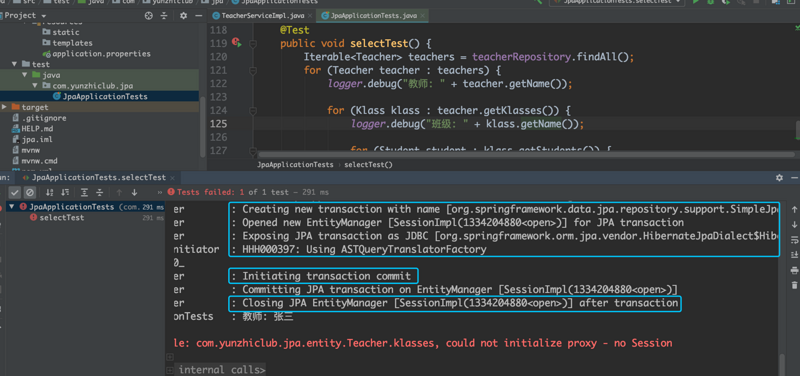Click the more toolbar items chevron before Tests failed
The image size is (800, 376).
pyautogui.click(x=160, y=192)
